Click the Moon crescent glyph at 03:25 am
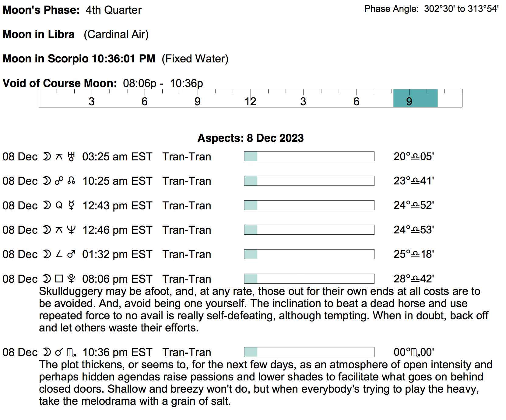506x420 pixels. coord(47,157)
